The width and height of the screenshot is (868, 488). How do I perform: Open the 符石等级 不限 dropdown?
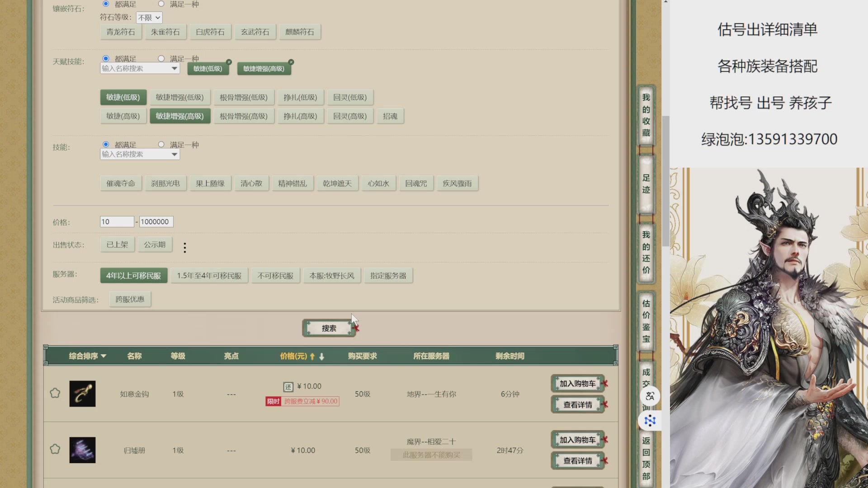click(149, 18)
